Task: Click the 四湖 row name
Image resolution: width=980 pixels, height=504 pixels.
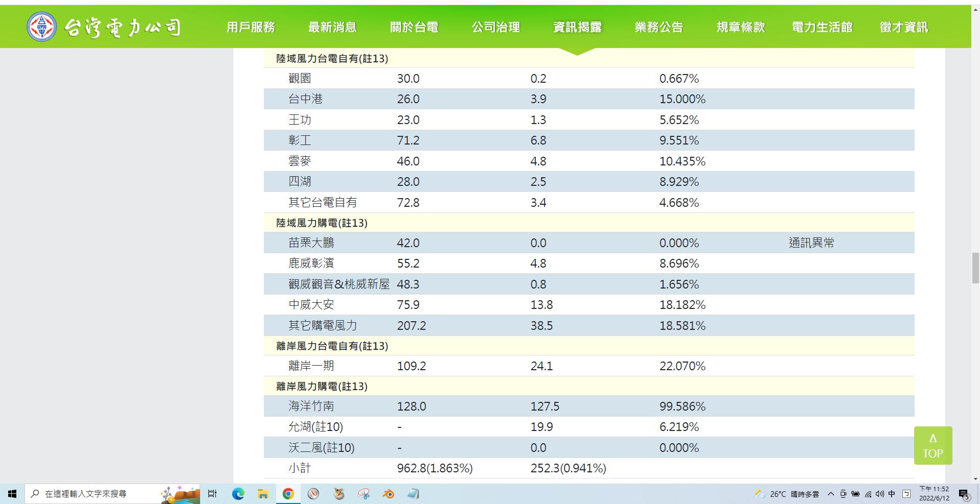Action: click(x=300, y=182)
